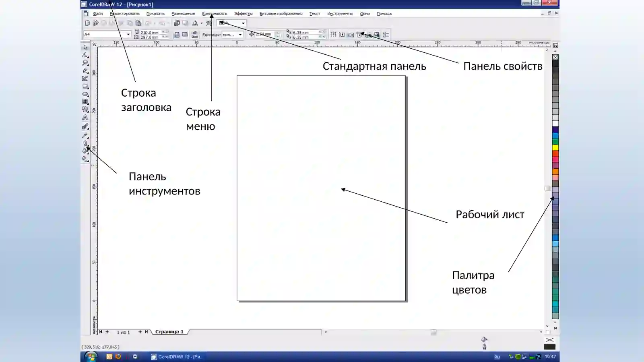The image size is (644, 362).
Task: Select the Outline pen tool
Action: 85,143
